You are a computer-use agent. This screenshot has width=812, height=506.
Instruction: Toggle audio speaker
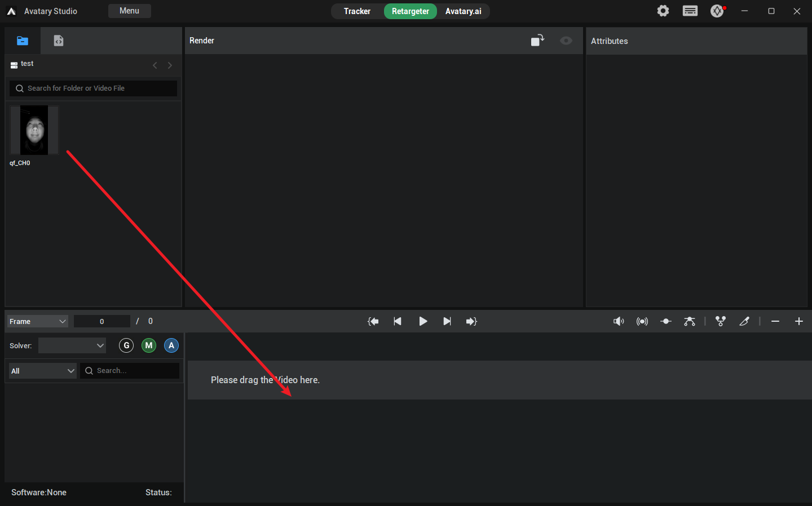pos(619,321)
